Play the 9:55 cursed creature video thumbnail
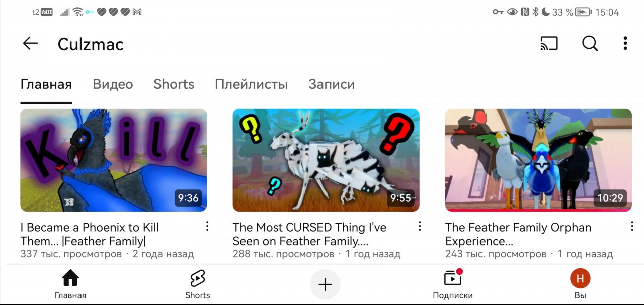The image size is (644, 305). click(326, 160)
